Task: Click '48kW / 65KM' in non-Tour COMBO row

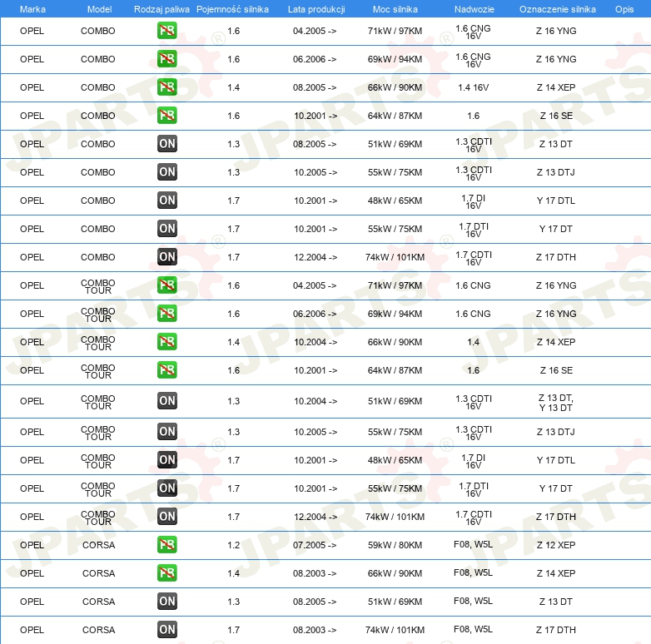Action: point(395,201)
